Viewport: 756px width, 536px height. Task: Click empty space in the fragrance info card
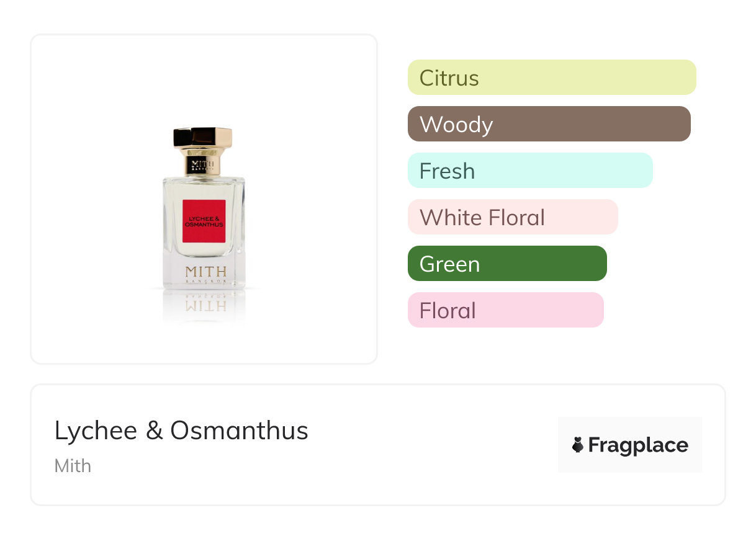pos(434,447)
